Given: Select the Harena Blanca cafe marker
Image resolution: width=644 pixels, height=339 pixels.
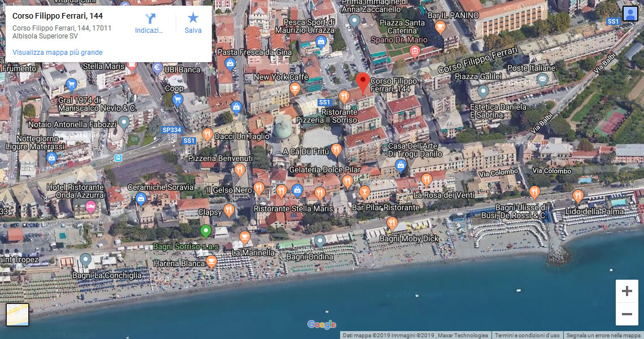Looking at the screenshot, I should (x=211, y=262).
